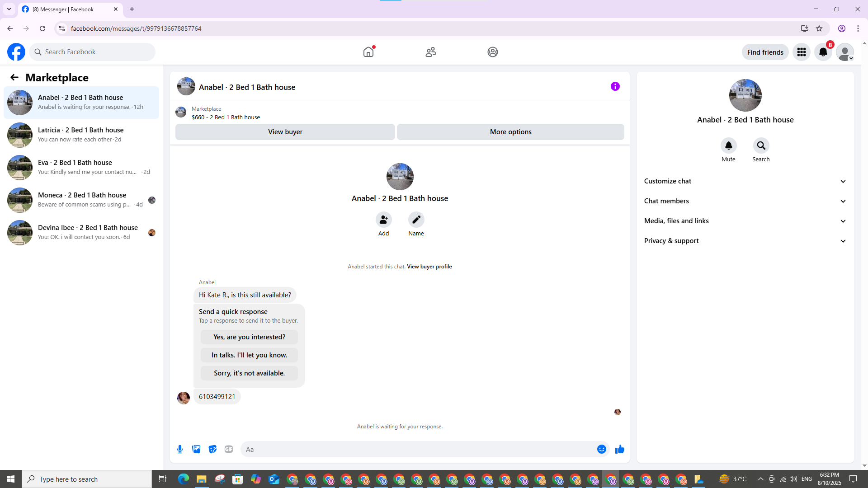
Task: Expand Media, files and links
Action: pyautogui.click(x=745, y=221)
